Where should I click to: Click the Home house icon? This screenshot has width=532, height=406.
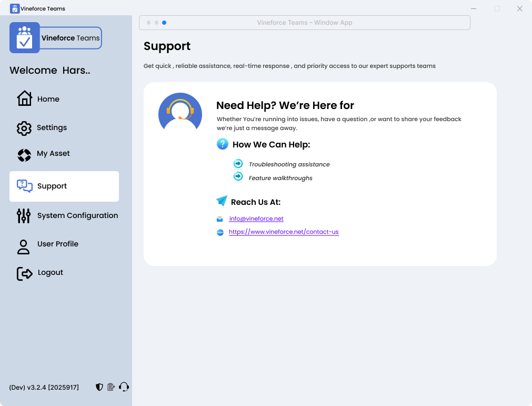[x=24, y=98]
